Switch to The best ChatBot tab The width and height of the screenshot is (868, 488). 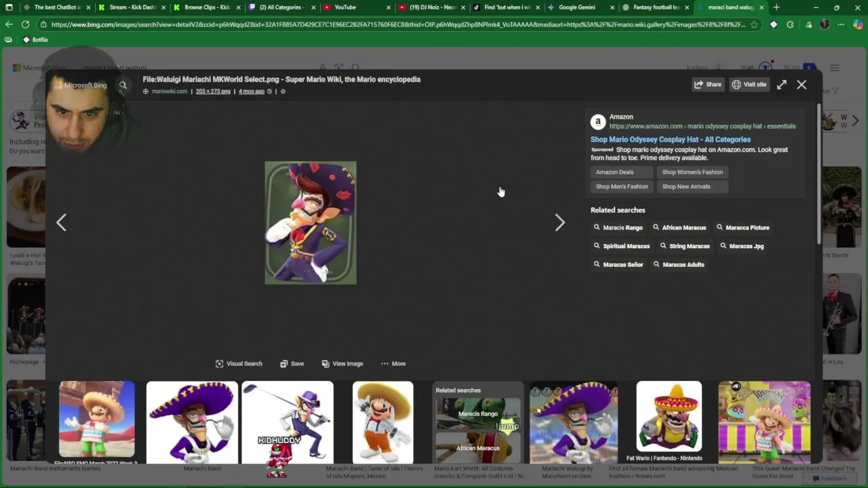[x=57, y=7]
